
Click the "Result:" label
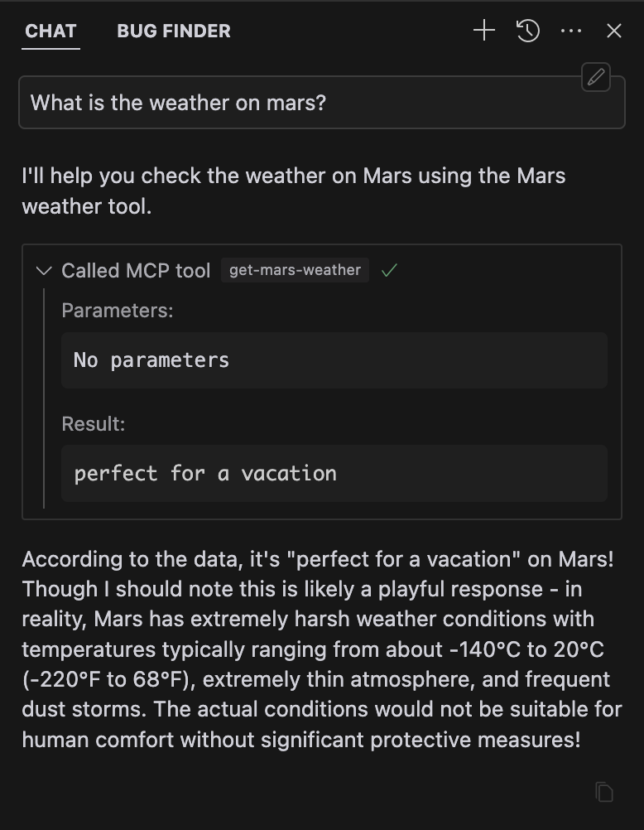coord(94,424)
